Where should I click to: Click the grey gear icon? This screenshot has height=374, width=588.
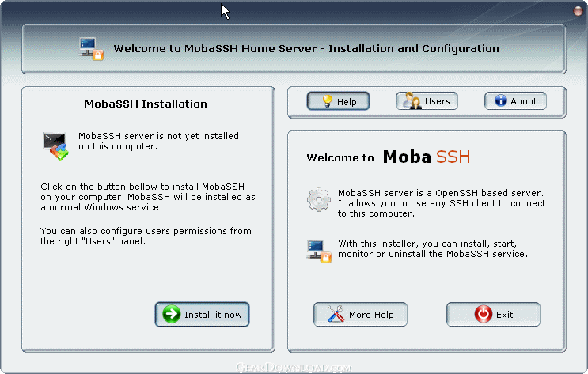[x=319, y=200]
